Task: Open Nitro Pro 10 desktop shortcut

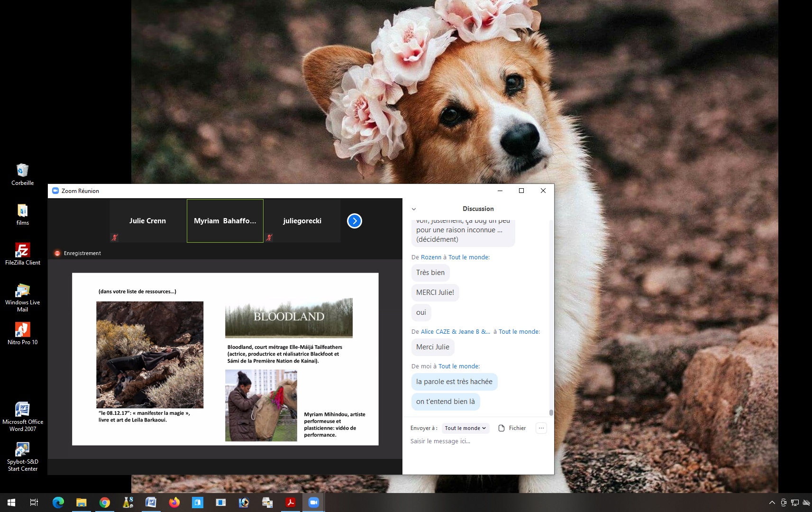Action: coord(22,330)
